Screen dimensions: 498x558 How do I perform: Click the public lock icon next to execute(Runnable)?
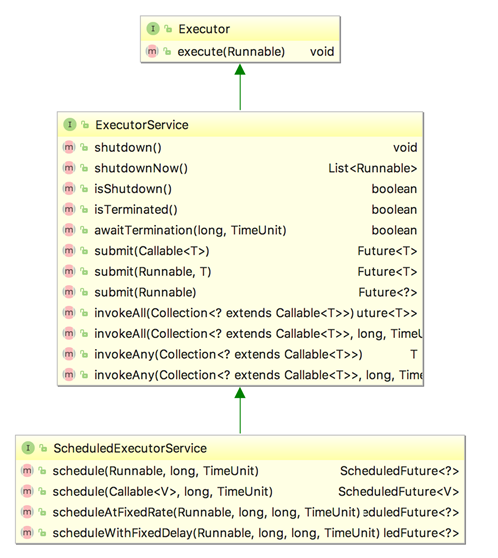[167, 52]
